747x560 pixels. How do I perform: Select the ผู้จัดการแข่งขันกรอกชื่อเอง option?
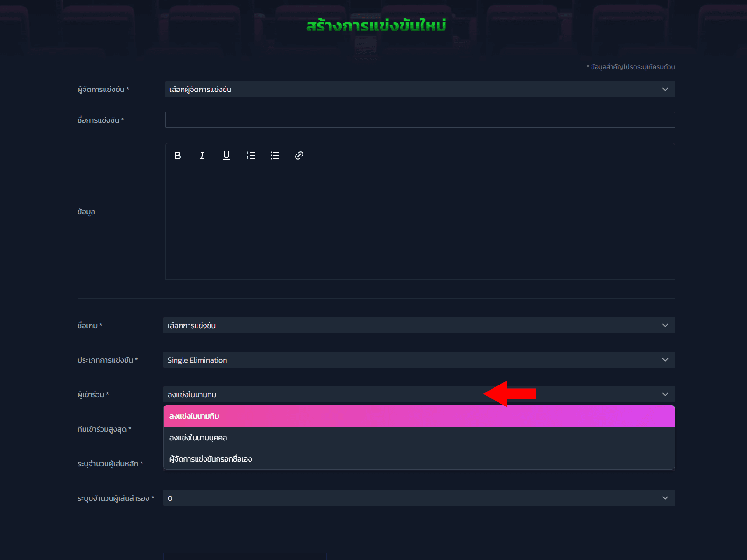(419, 459)
